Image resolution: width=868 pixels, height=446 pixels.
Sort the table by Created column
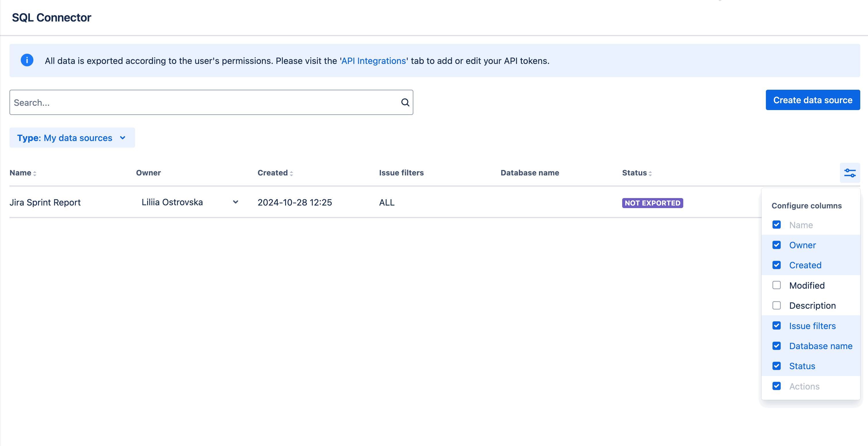point(291,173)
